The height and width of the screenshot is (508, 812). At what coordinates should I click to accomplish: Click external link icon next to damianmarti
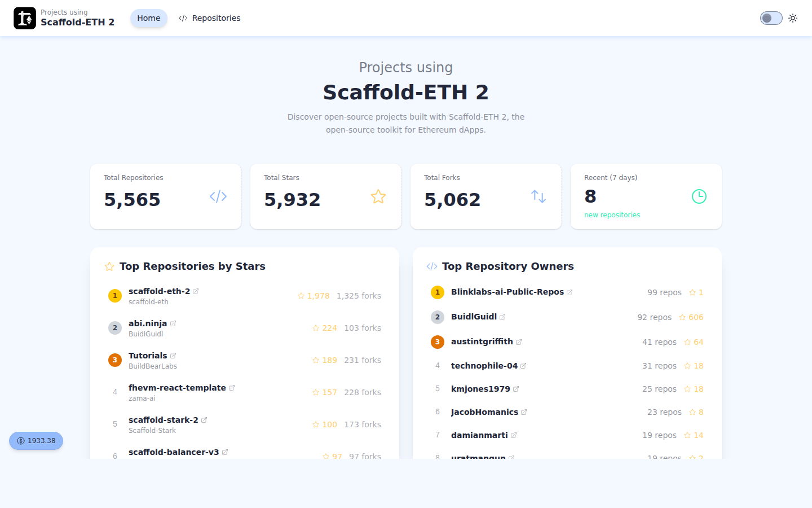514,435
